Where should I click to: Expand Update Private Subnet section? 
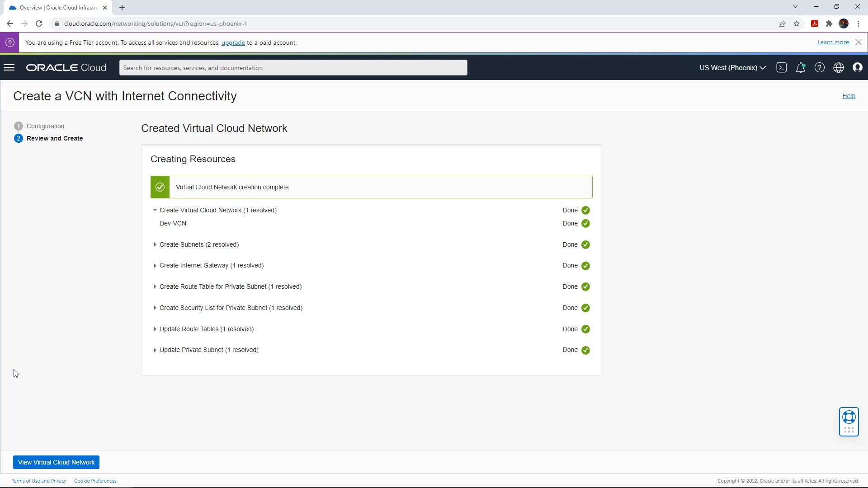pos(155,350)
